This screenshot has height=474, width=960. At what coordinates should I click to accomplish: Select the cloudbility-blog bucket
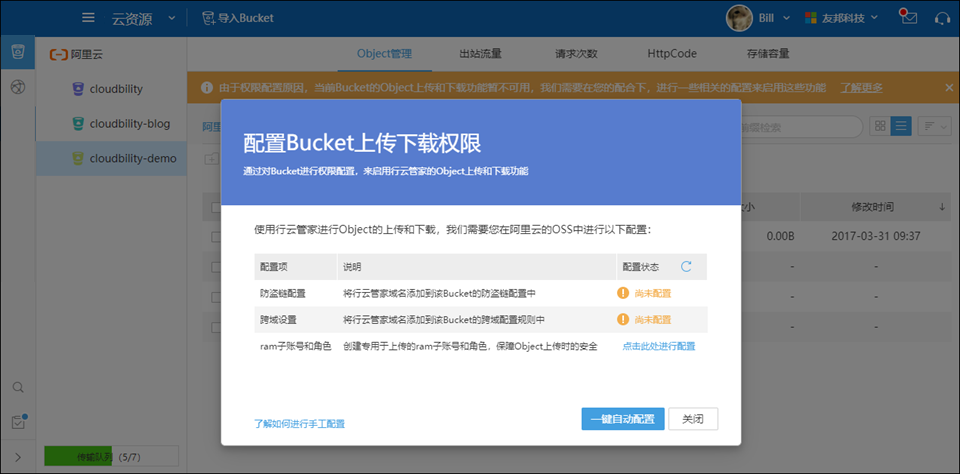click(129, 124)
